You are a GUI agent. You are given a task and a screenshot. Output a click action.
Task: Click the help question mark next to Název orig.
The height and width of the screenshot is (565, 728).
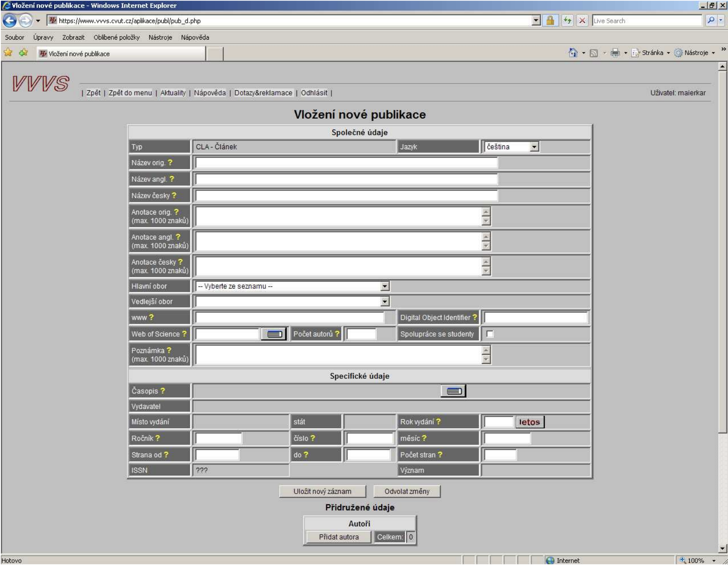coord(170,163)
